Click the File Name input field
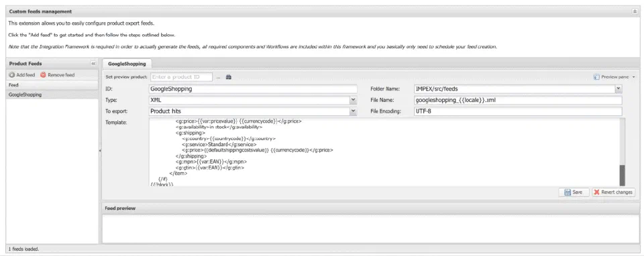The image size is (644, 256). 519,100
